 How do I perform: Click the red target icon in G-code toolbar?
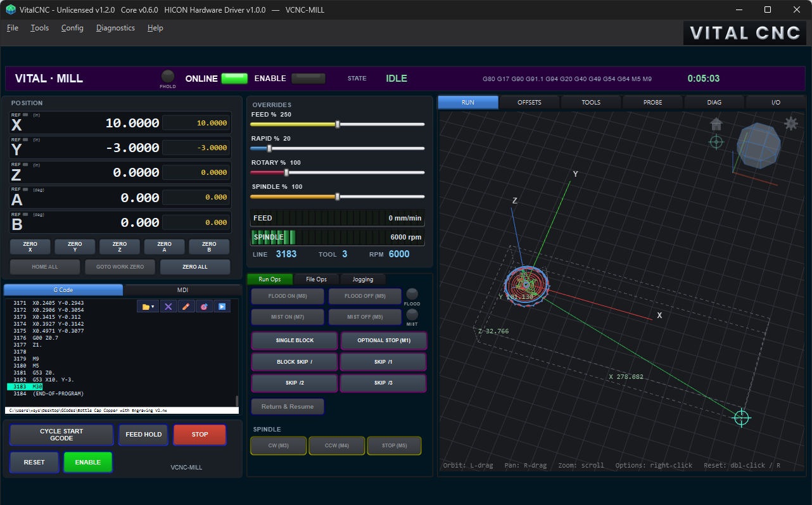click(204, 307)
